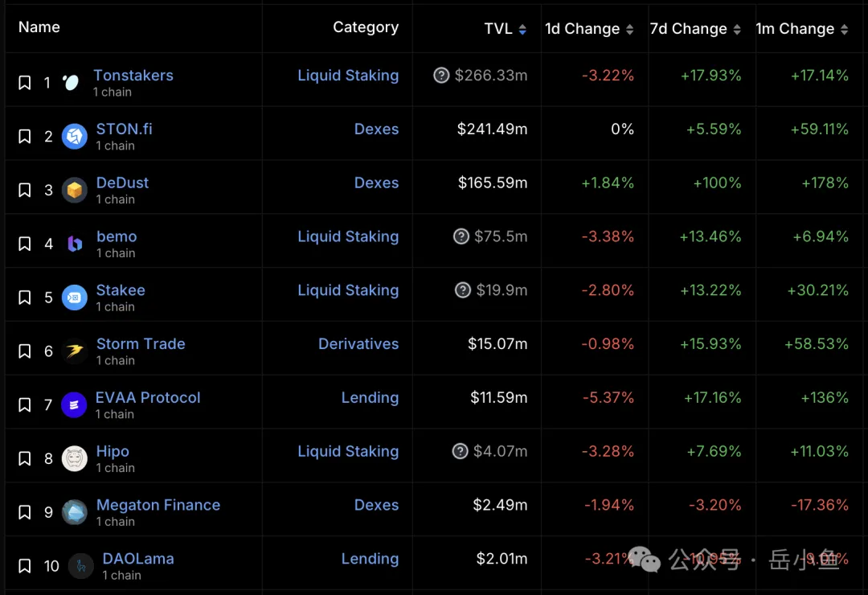Viewport: 868px width, 595px height.
Task: Click the EVAA Protocol purple logo
Action: [x=74, y=405]
